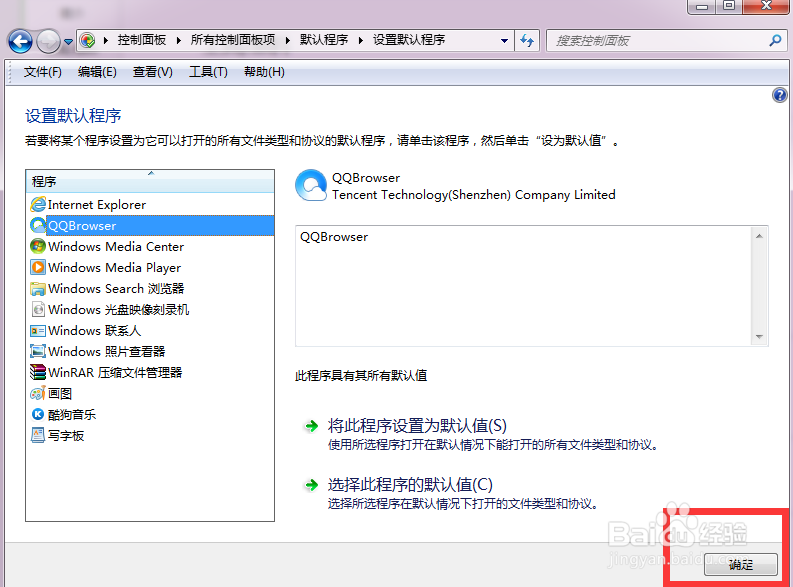
Task: Click the QQBrowser description text
Action: (x=334, y=237)
